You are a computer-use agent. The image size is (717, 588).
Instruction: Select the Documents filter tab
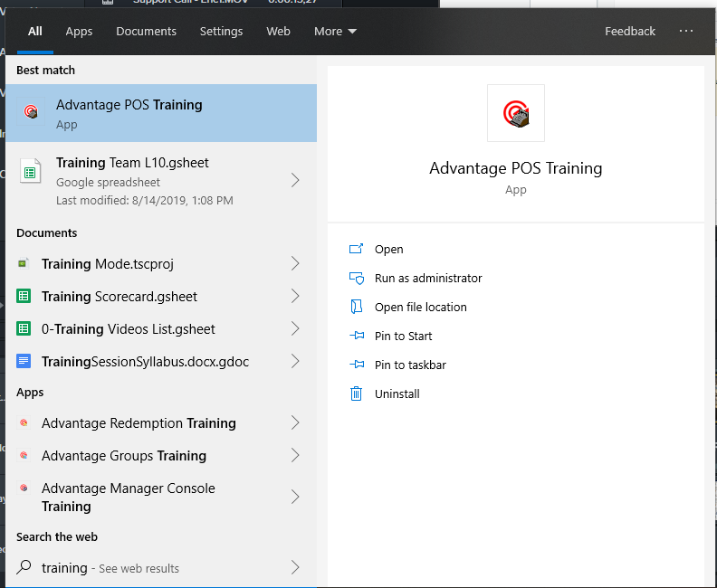[146, 31]
